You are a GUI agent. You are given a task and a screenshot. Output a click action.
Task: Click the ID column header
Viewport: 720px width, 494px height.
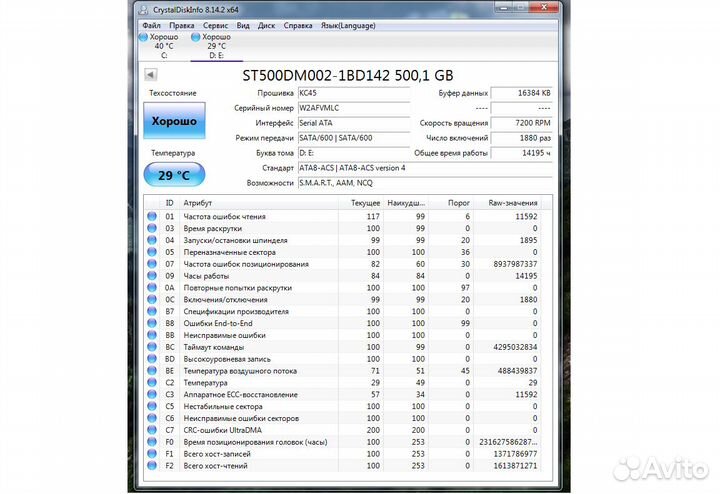coord(169,203)
